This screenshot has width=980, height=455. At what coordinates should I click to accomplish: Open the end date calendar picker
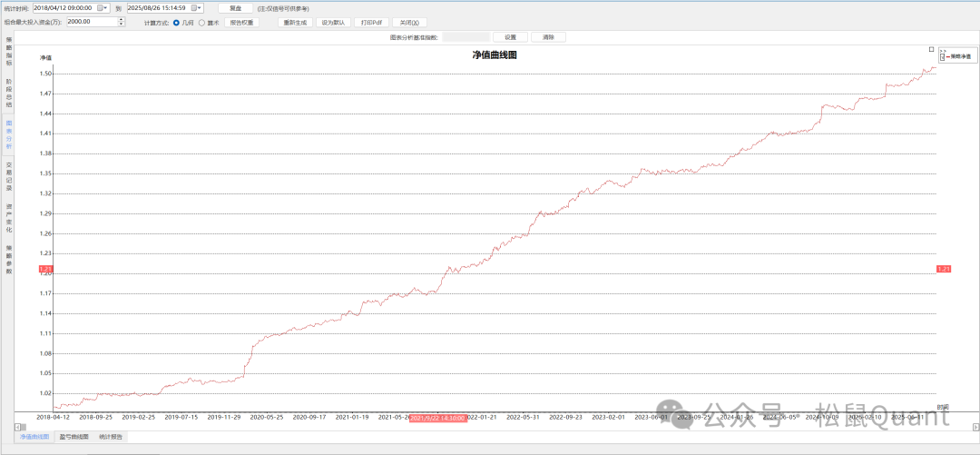195,7
